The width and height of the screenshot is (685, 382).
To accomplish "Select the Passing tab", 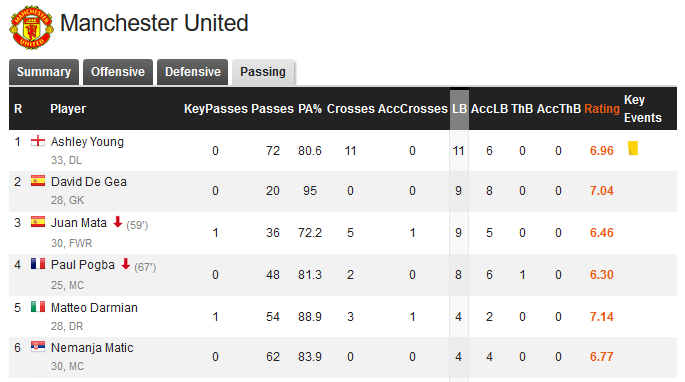I will 263,72.
